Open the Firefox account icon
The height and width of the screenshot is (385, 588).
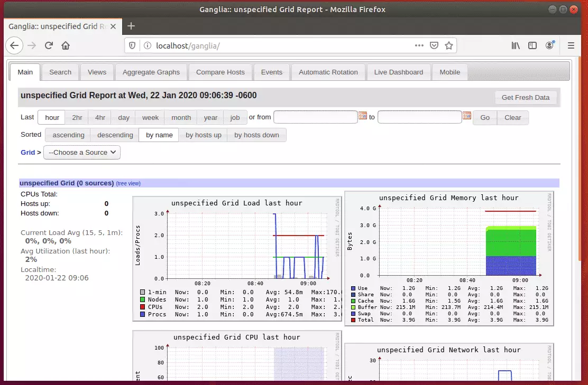[x=550, y=45]
